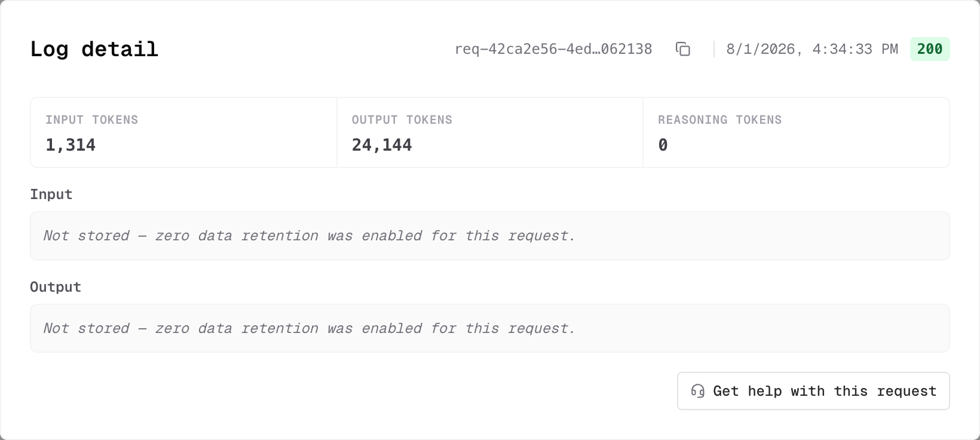Click the Input section label
Screen dimensions: 980x440
[51, 195]
